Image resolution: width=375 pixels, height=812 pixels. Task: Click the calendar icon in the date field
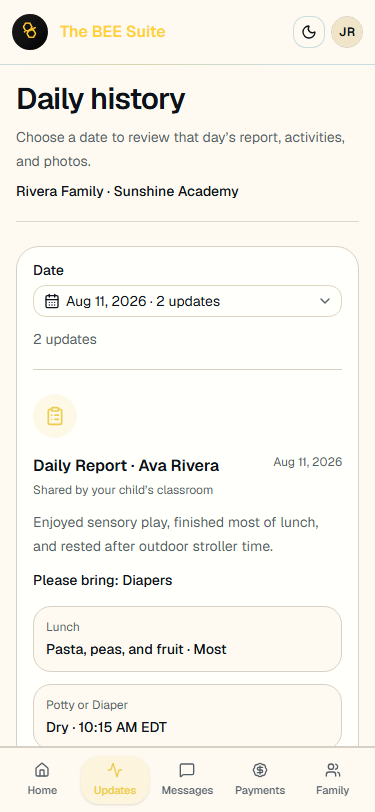tap(52, 301)
